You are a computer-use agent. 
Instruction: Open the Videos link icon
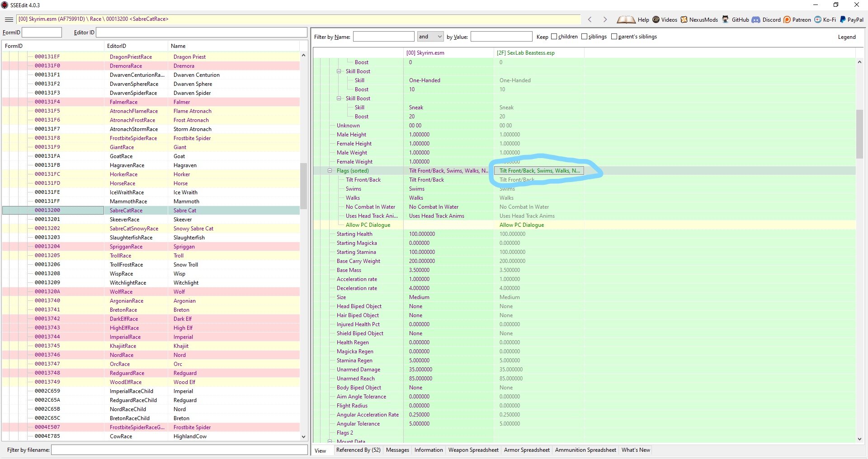(656, 19)
